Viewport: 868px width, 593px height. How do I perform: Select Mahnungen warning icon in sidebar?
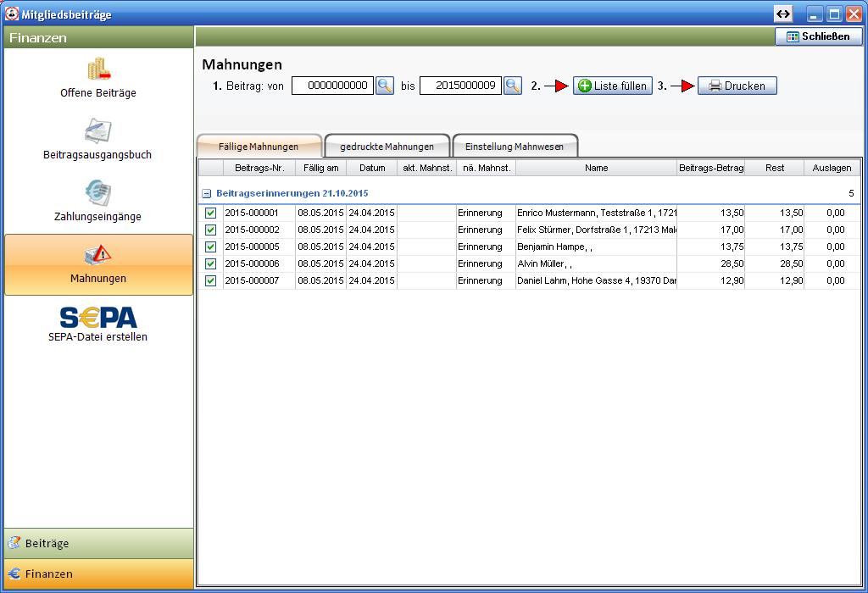pyautogui.click(x=98, y=256)
